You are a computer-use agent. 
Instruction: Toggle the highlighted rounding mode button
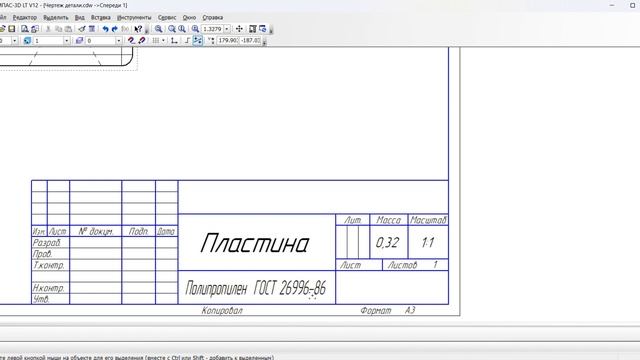click(x=198, y=40)
